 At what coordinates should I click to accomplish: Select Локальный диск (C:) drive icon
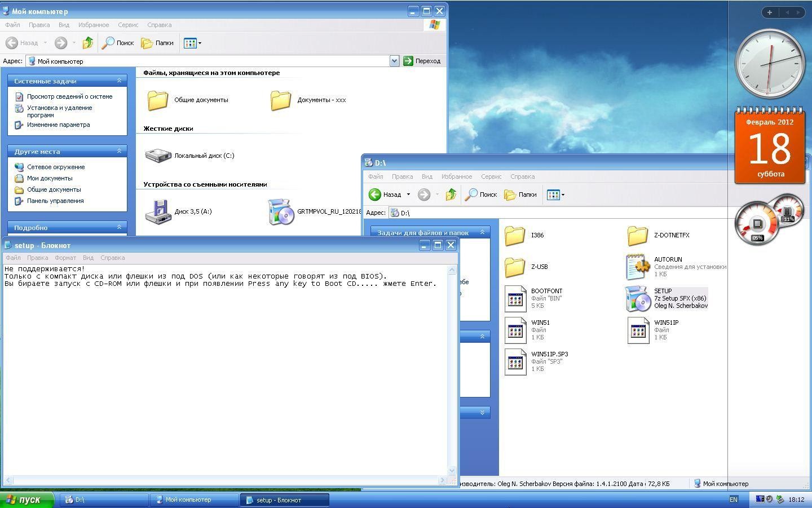(x=158, y=156)
